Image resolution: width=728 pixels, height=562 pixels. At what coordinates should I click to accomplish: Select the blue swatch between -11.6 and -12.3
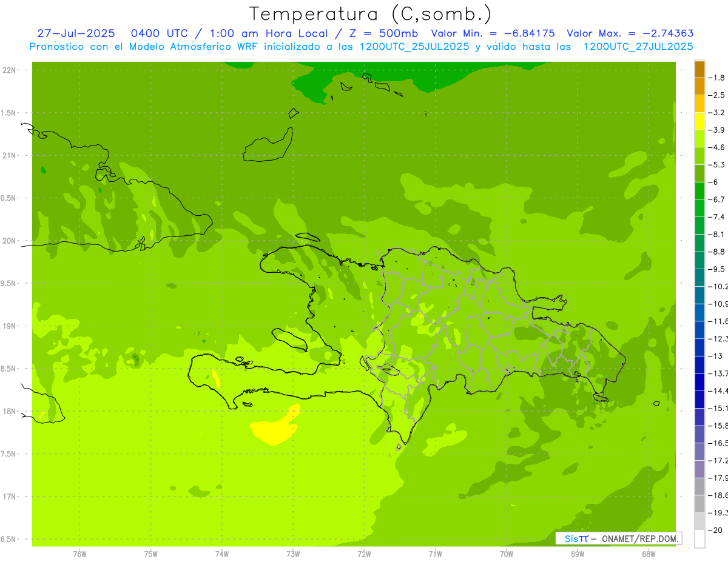pos(699,330)
